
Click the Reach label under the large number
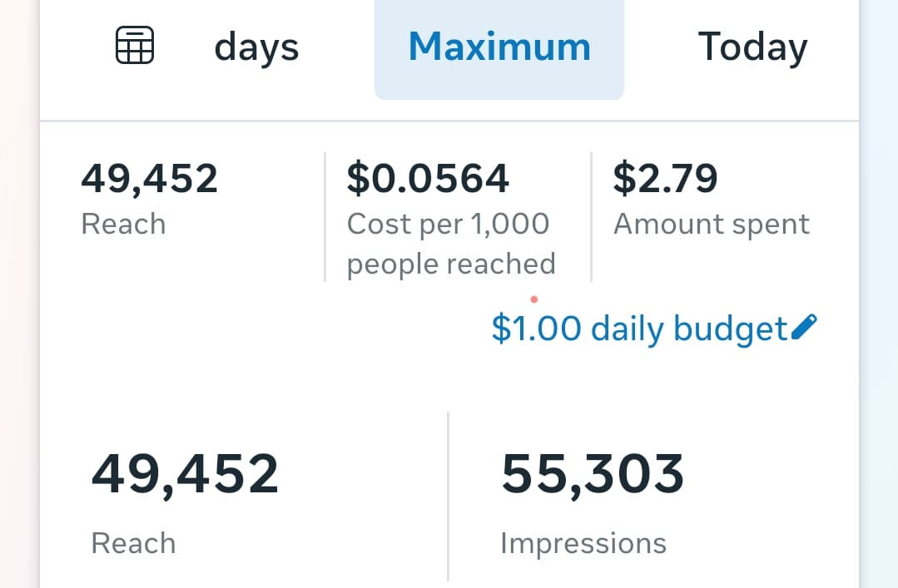[133, 544]
